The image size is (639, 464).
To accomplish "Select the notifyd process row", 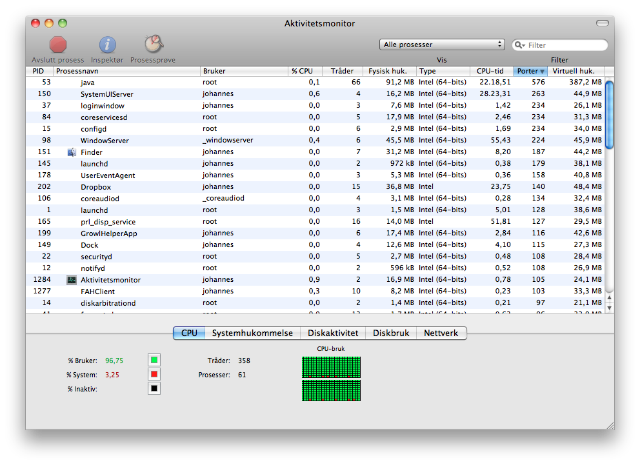I will pyautogui.click(x=316, y=268).
